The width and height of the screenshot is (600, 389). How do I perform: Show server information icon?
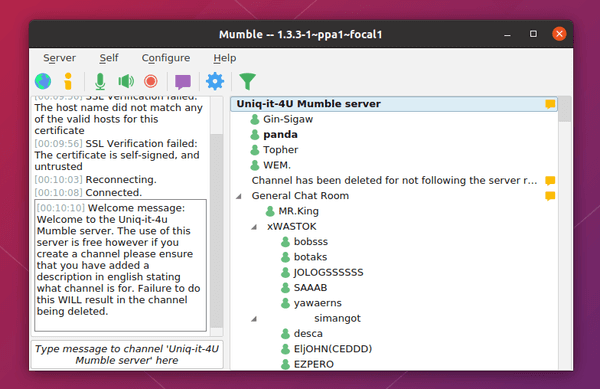click(x=68, y=81)
